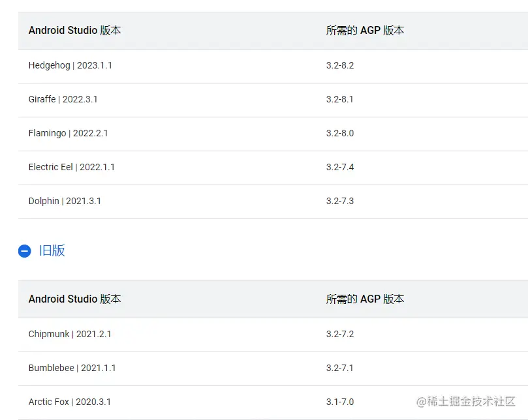Click AGP version value 3.2-7.4
Image resolution: width=528 pixels, height=420 pixels.
(x=340, y=167)
